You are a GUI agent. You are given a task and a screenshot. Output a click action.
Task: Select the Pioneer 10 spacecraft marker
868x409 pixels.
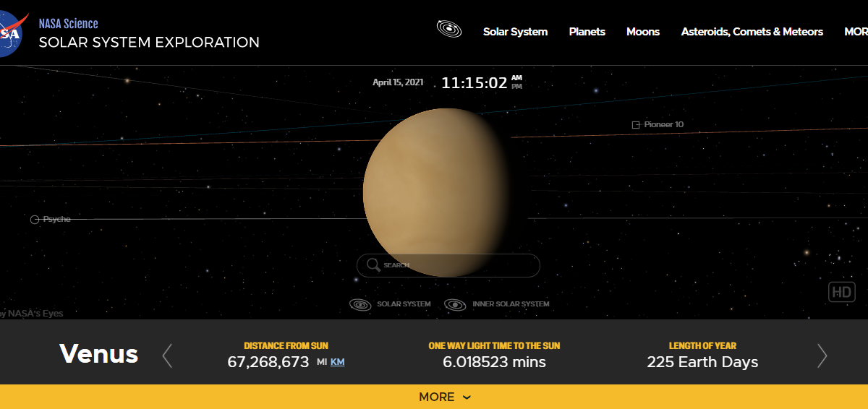(636, 125)
